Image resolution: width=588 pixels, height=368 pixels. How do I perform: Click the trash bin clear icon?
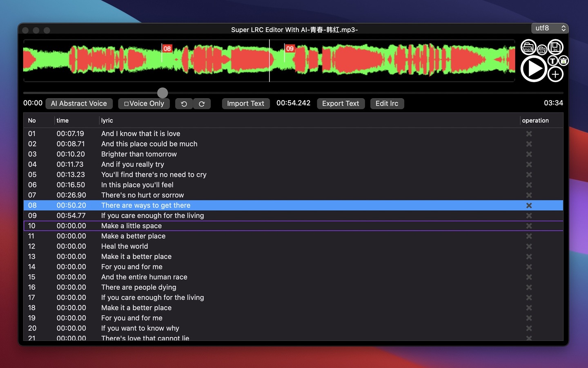coord(563,61)
